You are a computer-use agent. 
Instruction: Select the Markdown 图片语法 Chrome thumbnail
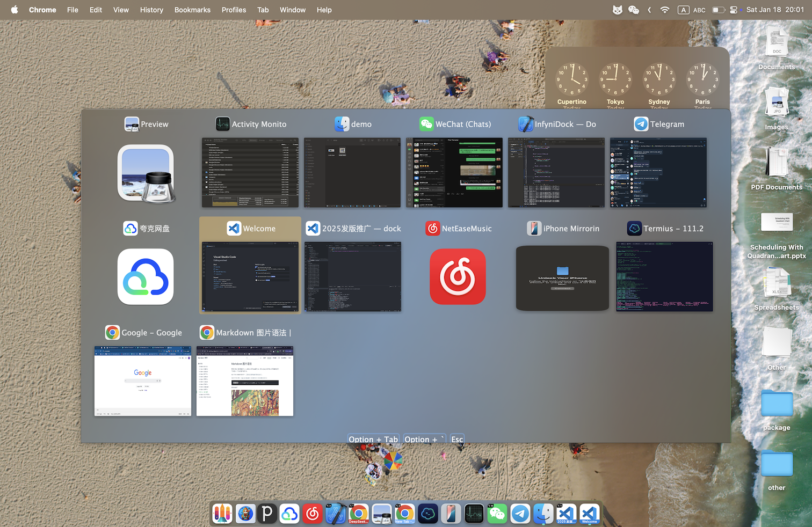(x=245, y=381)
